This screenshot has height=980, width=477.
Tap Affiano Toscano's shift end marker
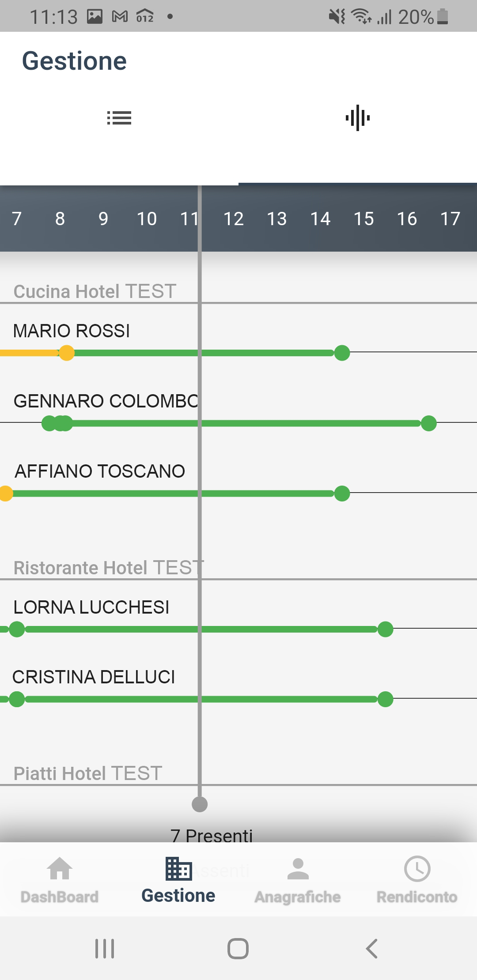click(x=342, y=493)
